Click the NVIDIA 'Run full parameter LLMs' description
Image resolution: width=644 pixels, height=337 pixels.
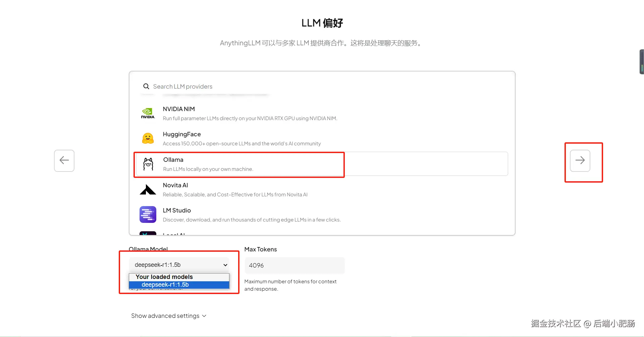(x=250, y=118)
